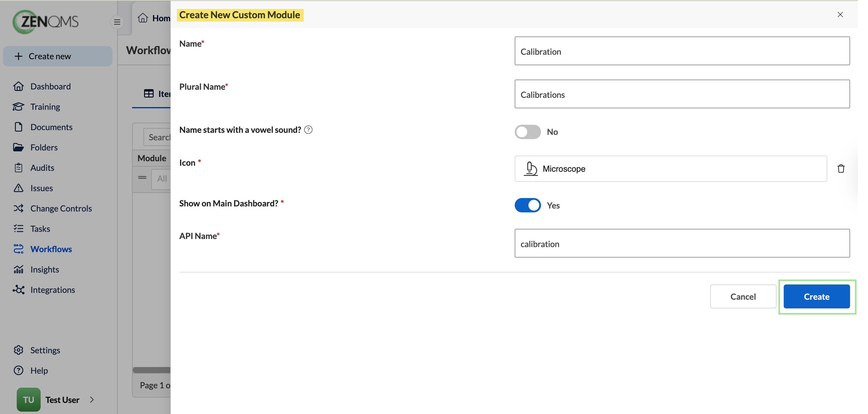The height and width of the screenshot is (414, 868).
Task: Open the Settings page link
Action: 45,350
